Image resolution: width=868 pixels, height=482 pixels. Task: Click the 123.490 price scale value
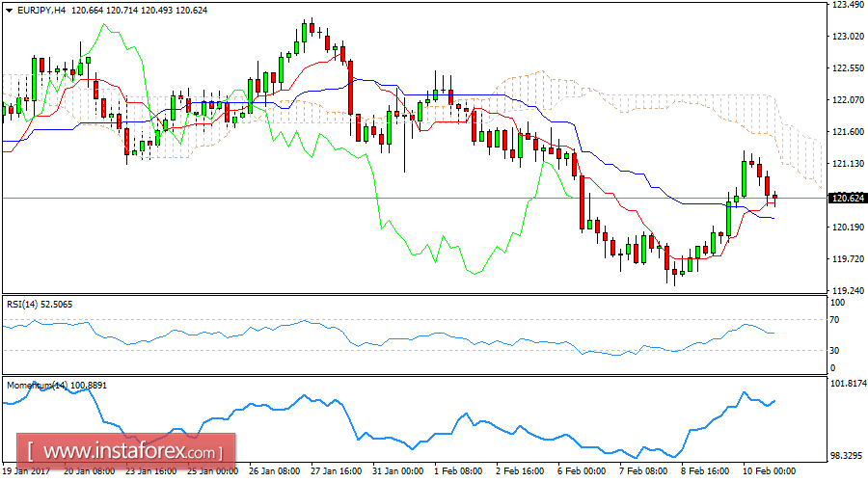tap(849, 5)
